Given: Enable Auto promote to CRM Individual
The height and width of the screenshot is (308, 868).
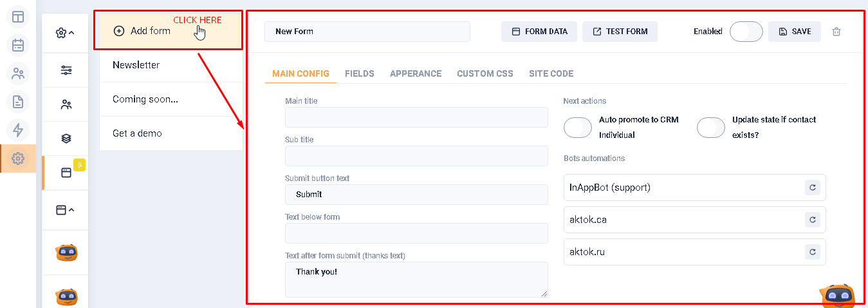Looking at the screenshot, I should [x=577, y=128].
